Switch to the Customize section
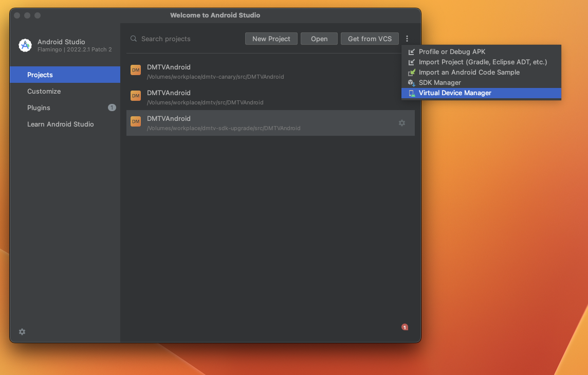588x375 pixels. pos(44,91)
